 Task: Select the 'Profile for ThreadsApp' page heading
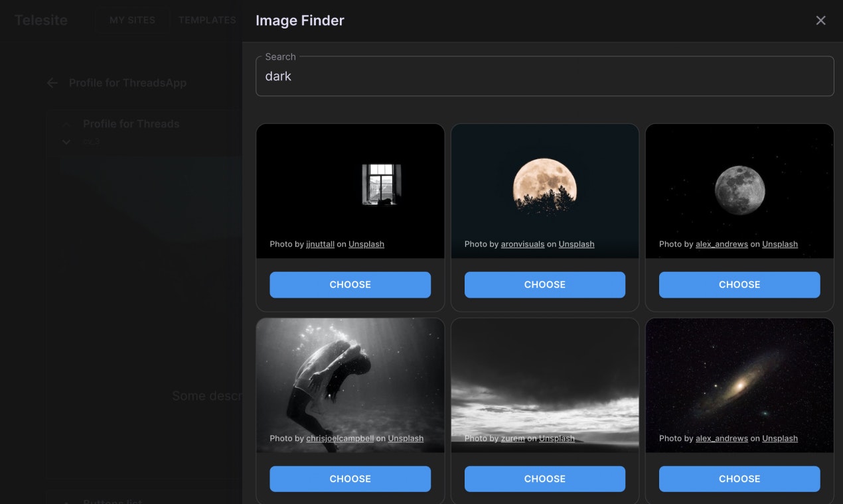point(127,83)
